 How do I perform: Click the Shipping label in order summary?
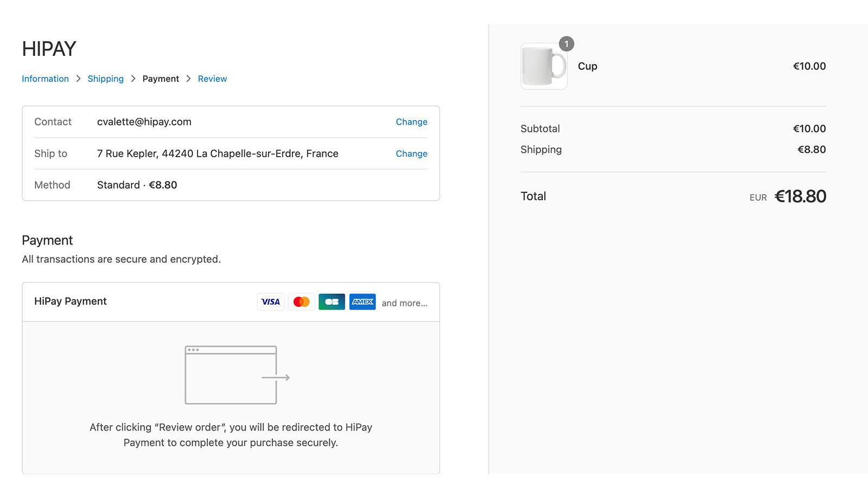click(541, 150)
